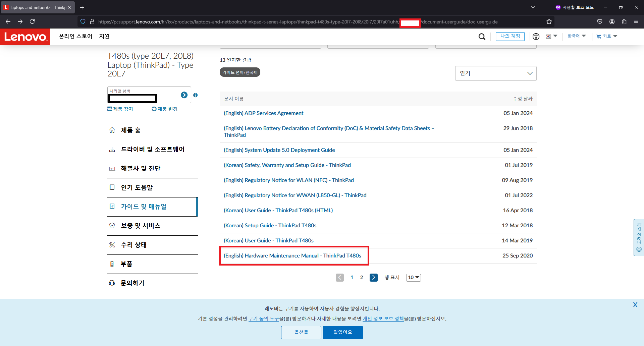Screen dimensions: 644x346
Task: Click the 수정 날짜 column header
Action: 523,99
